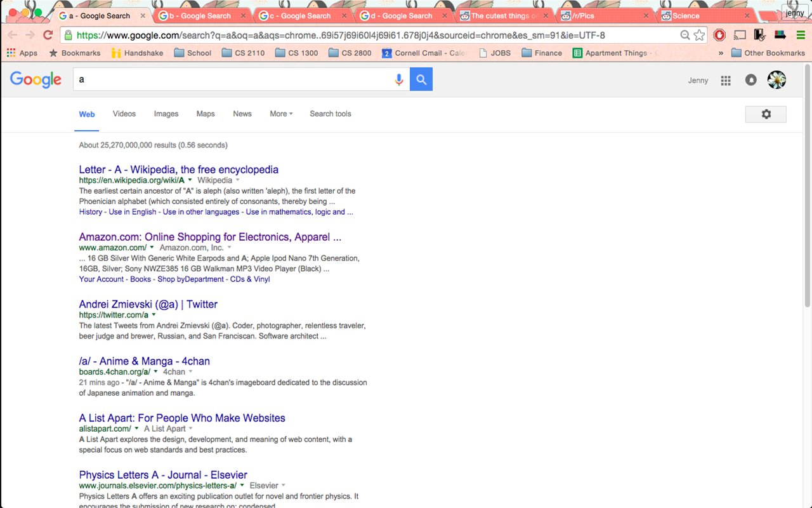The height and width of the screenshot is (508, 812).
Task: Click 'CDs & Vinyl' Amazon sublink
Action: point(250,279)
